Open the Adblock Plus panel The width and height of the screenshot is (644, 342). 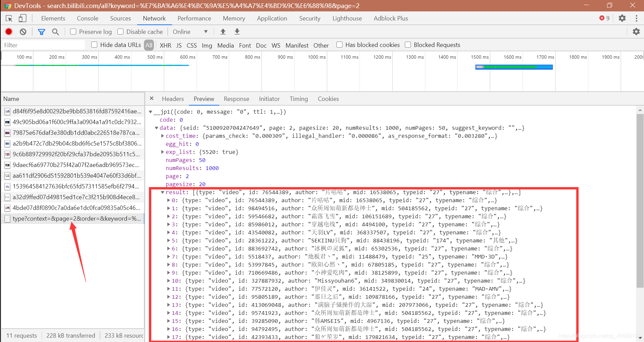pos(391,18)
